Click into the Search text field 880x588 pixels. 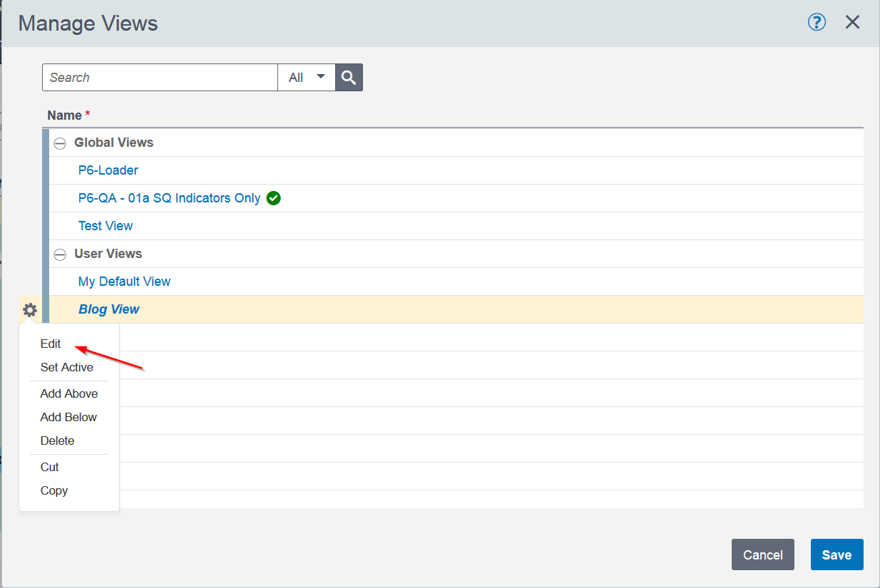(160, 78)
